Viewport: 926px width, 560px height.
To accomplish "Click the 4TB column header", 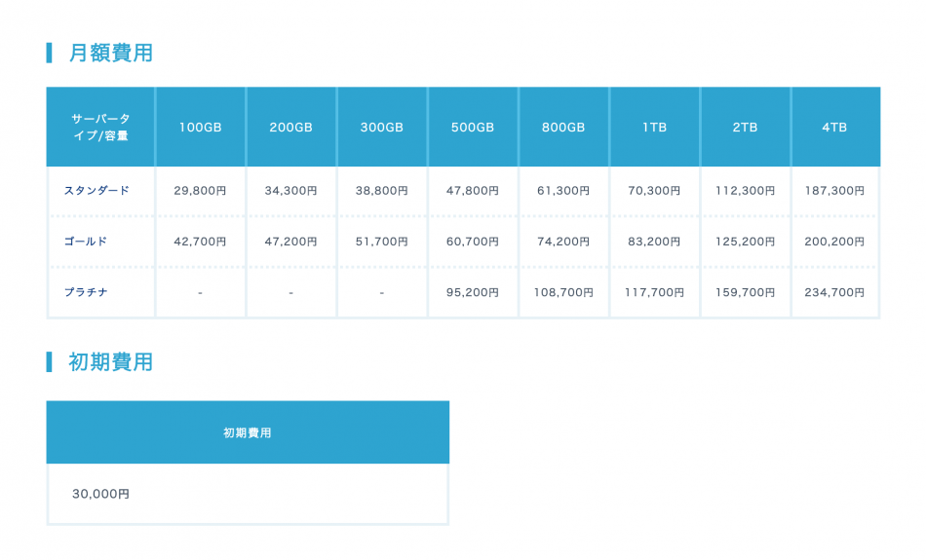I will (x=835, y=128).
